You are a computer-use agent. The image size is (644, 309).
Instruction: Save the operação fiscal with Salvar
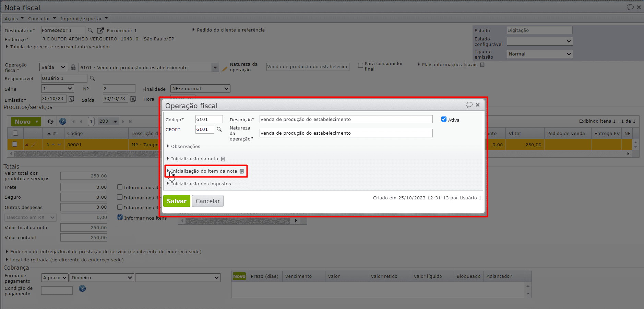click(x=177, y=201)
